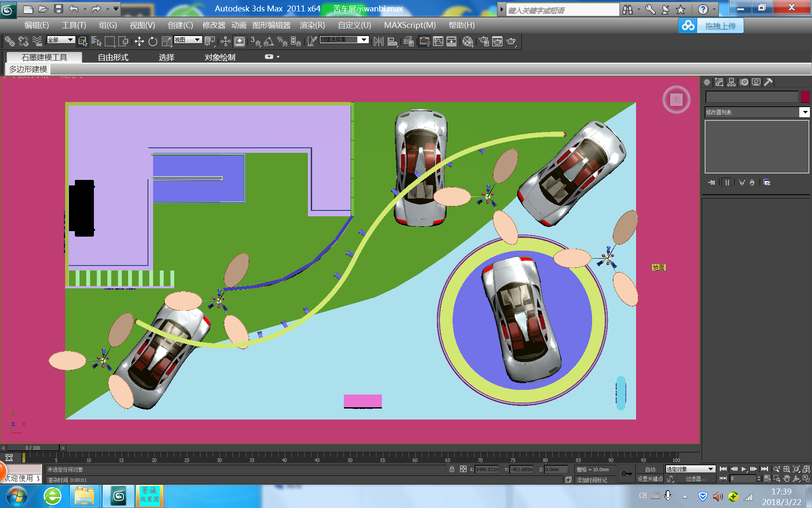Expand 创建选择集 named selection dropdown

(365, 40)
